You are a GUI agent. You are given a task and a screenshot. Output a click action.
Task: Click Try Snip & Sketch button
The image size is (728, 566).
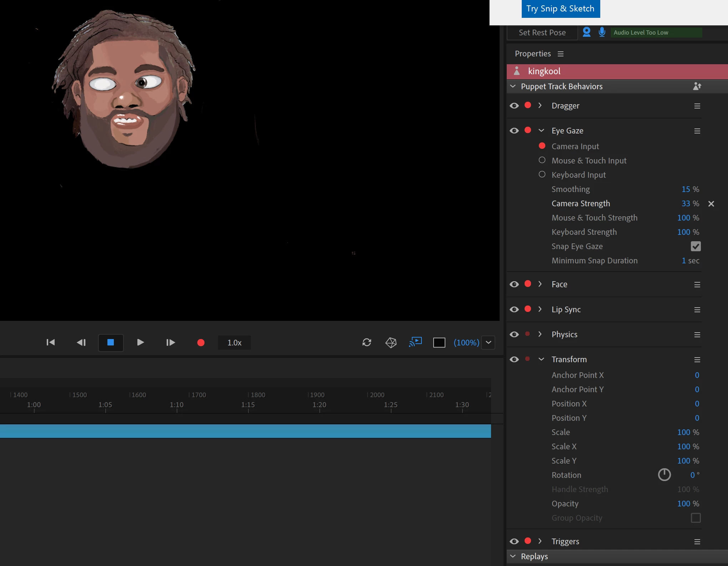click(x=560, y=9)
